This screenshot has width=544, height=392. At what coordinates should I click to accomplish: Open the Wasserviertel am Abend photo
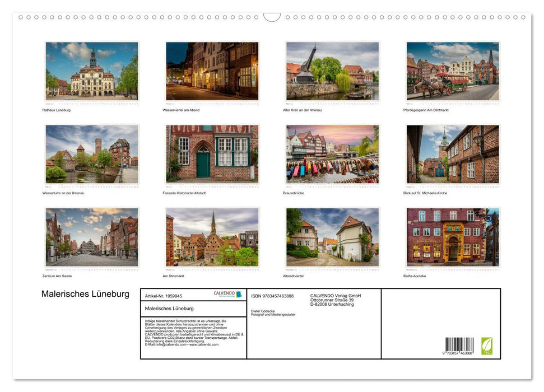pos(211,71)
